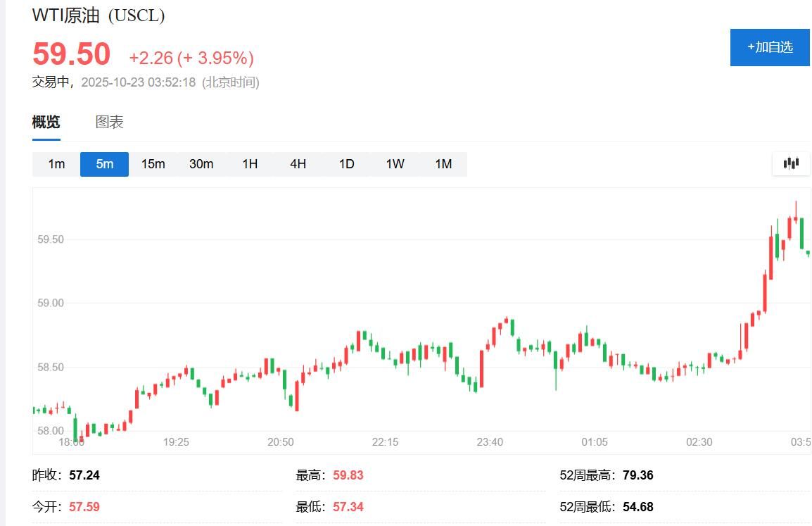Switch to the 图表 tab
Screen dimensions: 812x526
[x=110, y=121]
